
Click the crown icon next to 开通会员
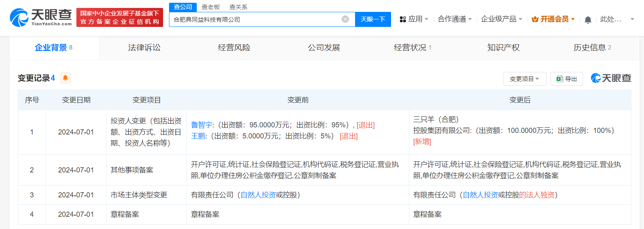tap(535, 19)
